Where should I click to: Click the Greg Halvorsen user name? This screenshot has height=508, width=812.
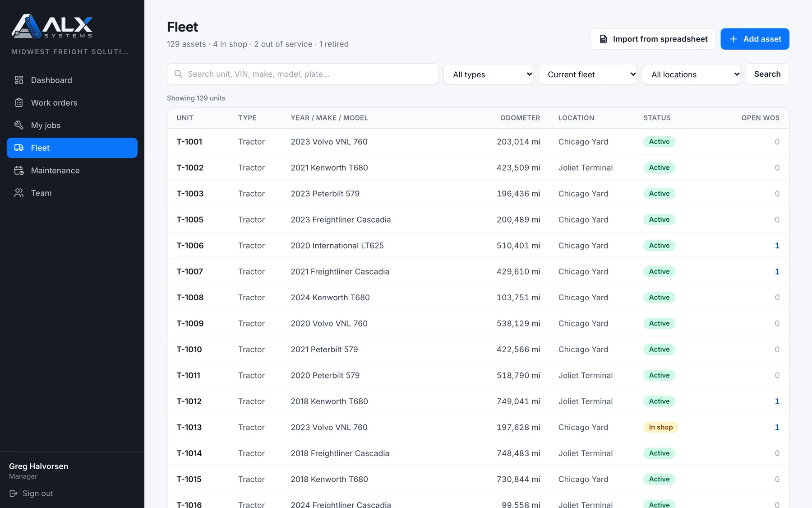coord(39,466)
